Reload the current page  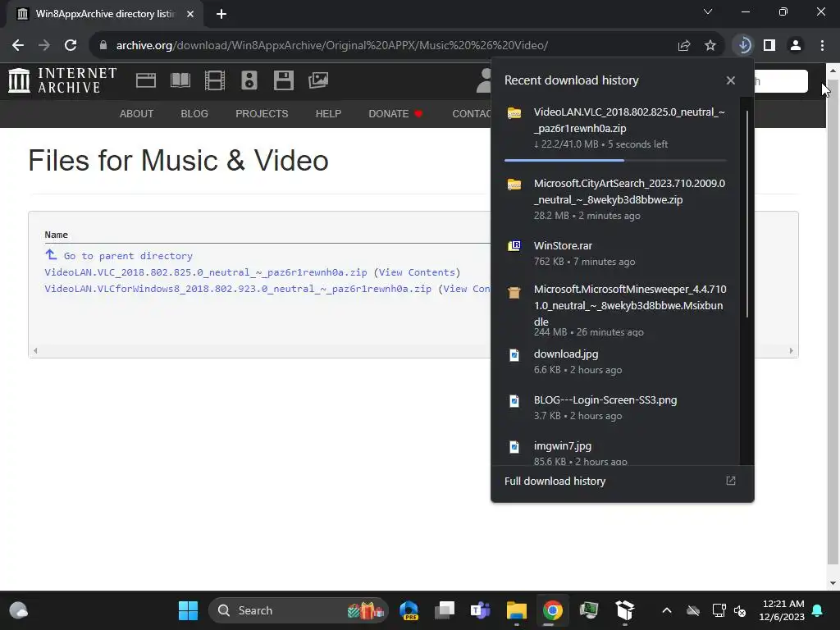[x=71, y=46]
